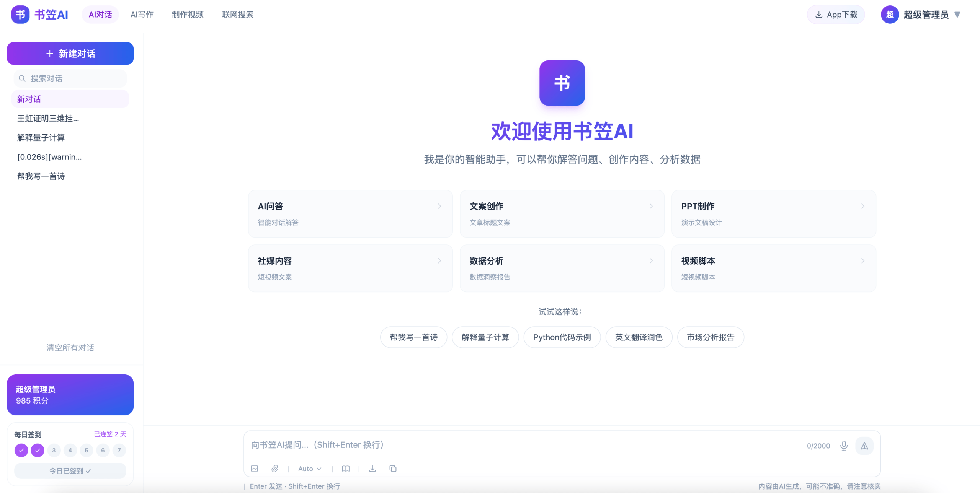
Task: Click the 超 avatar in top right
Action: [x=890, y=15]
